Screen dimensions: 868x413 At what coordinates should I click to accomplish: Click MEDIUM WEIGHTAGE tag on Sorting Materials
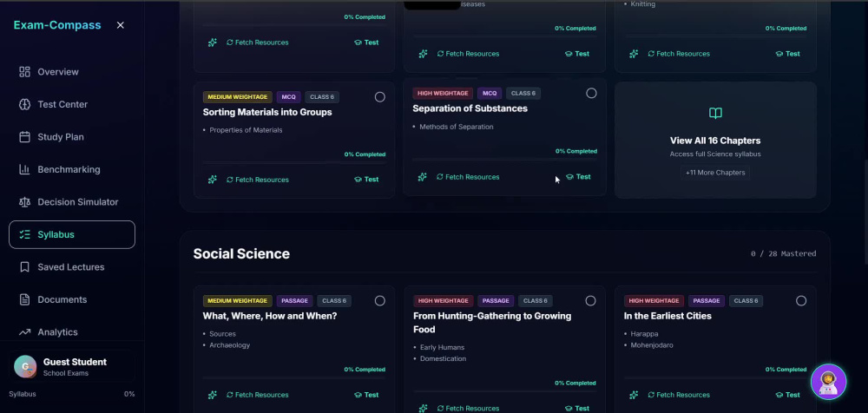point(238,97)
